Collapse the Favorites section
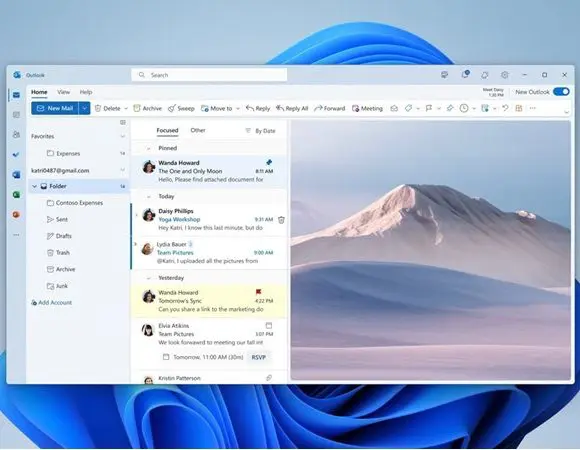 click(x=122, y=136)
